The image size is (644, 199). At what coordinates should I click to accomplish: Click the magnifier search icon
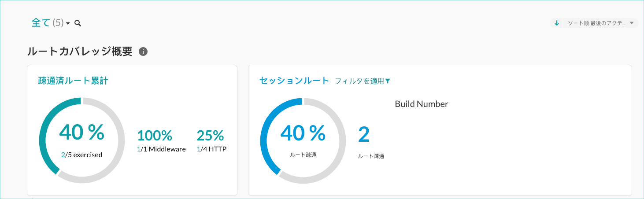[x=78, y=23]
